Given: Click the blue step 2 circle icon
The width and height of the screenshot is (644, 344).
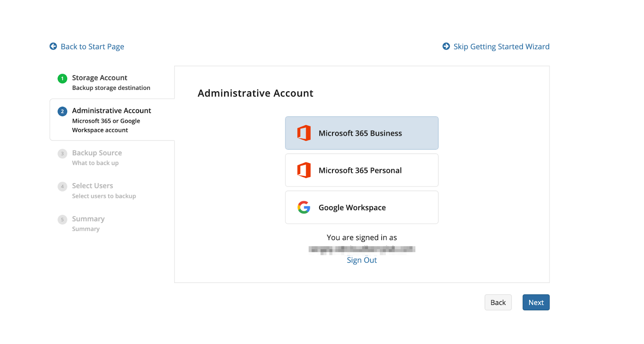Looking at the screenshot, I should point(62,111).
